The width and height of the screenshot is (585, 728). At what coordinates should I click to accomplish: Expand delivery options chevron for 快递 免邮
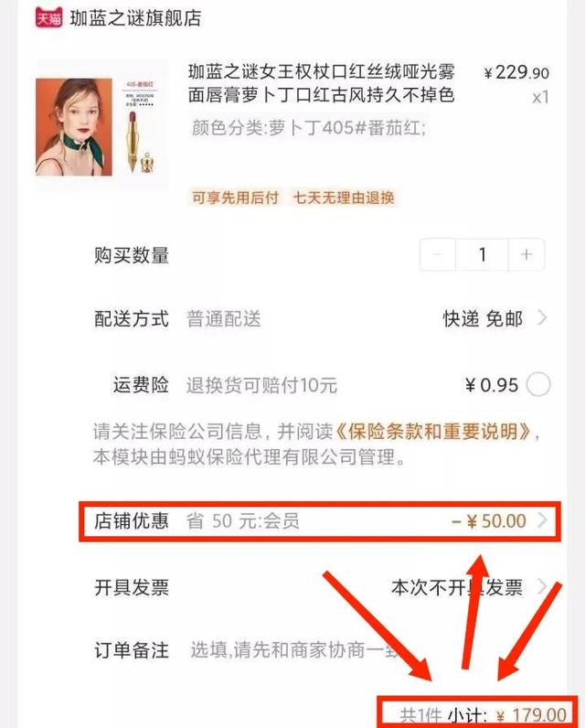click(x=542, y=318)
